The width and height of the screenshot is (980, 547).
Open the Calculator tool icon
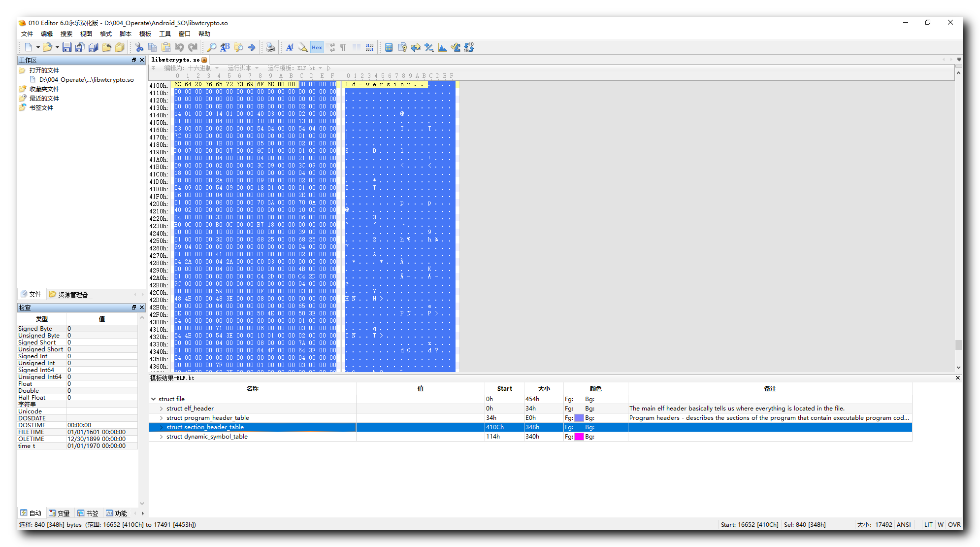(389, 47)
